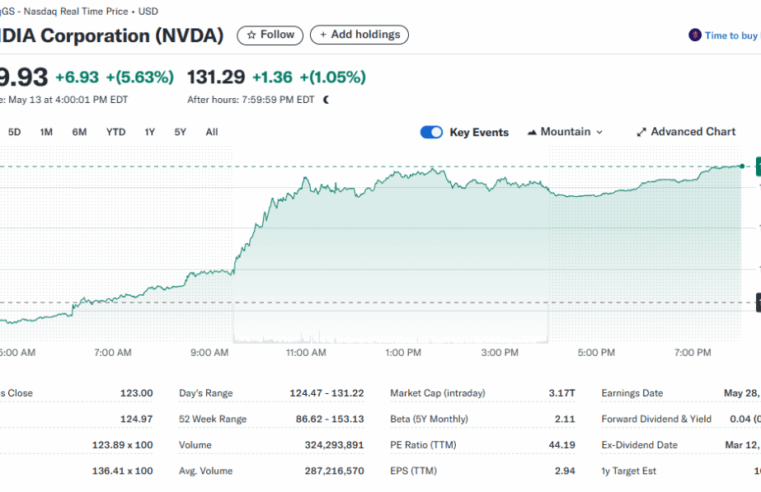
Task: Select the 5Y time range
Action: tap(180, 132)
